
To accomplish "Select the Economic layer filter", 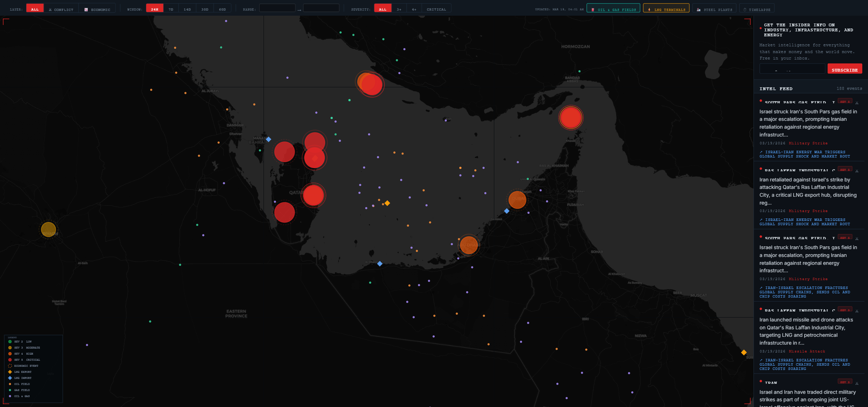I will pos(97,9).
